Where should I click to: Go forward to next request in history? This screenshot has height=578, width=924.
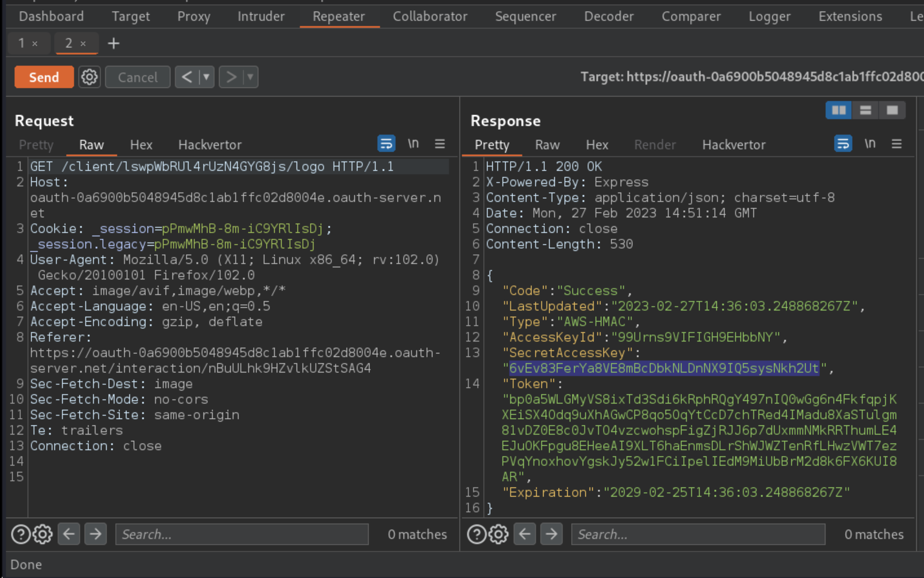click(x=231, y=77)
